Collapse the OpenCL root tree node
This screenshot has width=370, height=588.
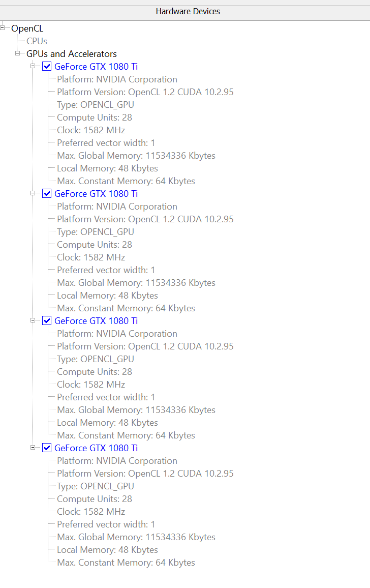coord(3,28)
